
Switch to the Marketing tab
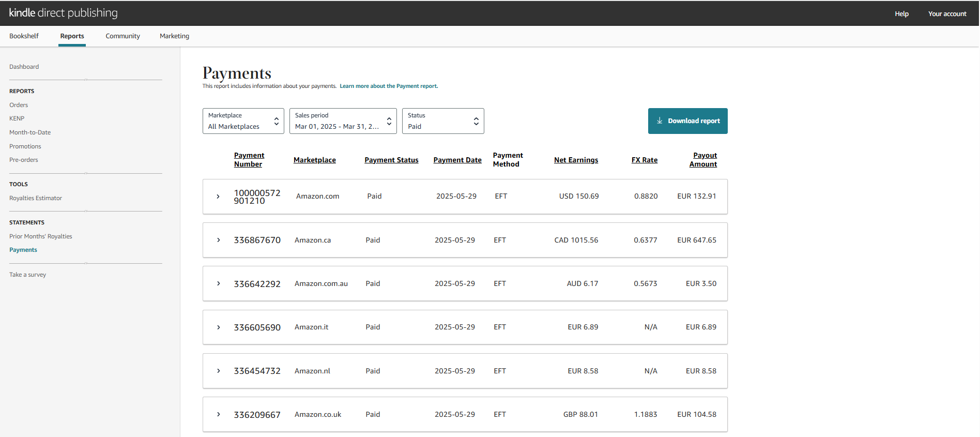174,36
